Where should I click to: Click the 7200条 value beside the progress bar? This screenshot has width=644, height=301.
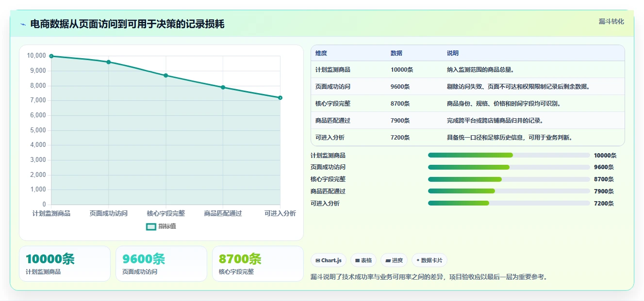tap(604, 204)
